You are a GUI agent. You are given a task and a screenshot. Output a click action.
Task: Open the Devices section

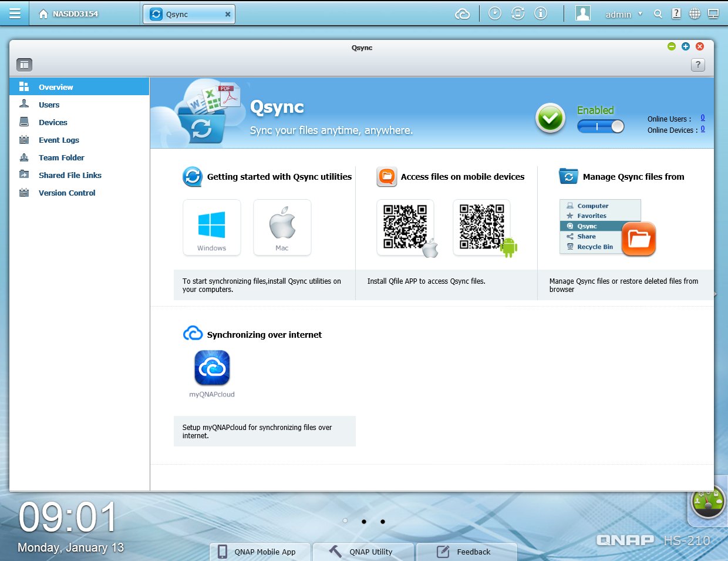pos(79,122)
